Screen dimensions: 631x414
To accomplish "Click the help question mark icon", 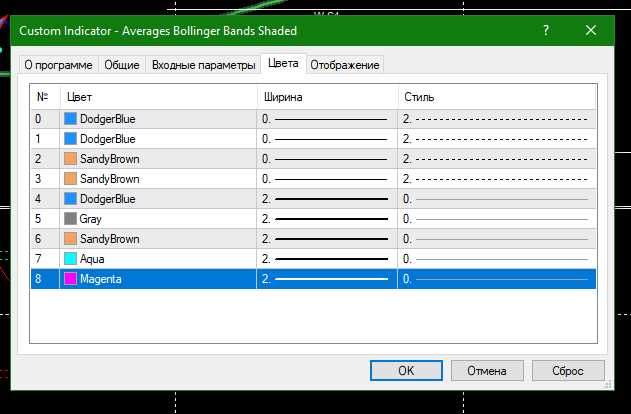I will (x=546, y=31).
